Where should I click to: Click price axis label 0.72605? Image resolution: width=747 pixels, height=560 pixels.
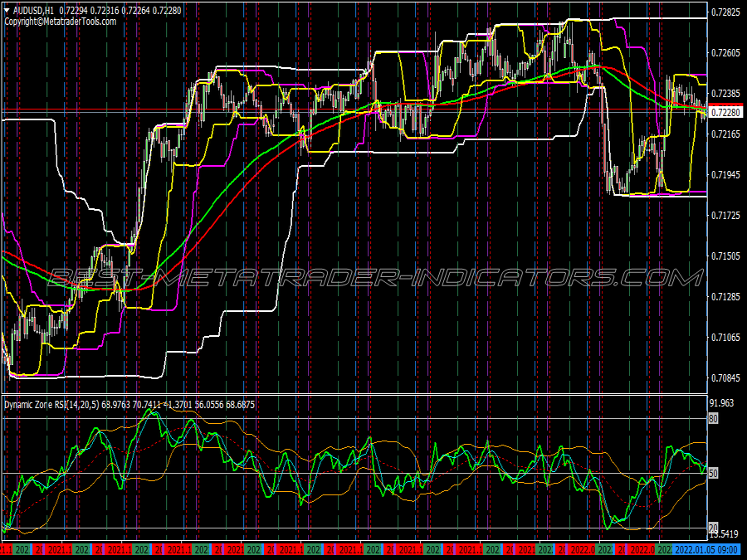pyautogui.click(x=725, y=53)
